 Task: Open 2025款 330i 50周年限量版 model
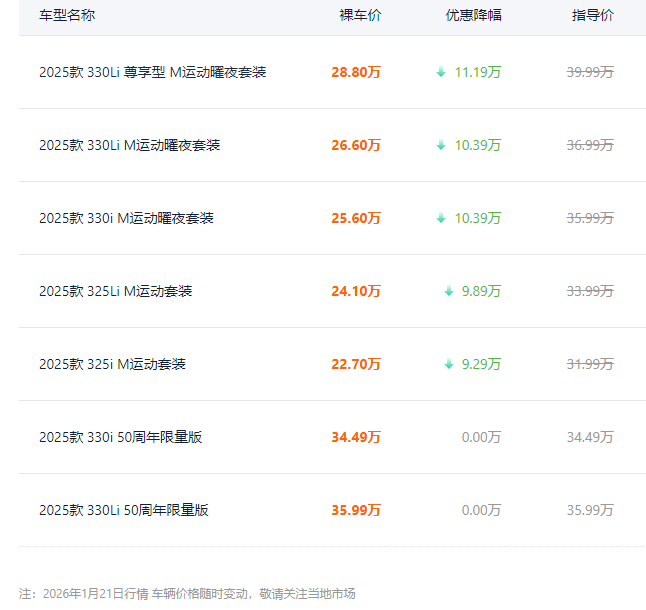pyautogui.click(x=120, y=437)
